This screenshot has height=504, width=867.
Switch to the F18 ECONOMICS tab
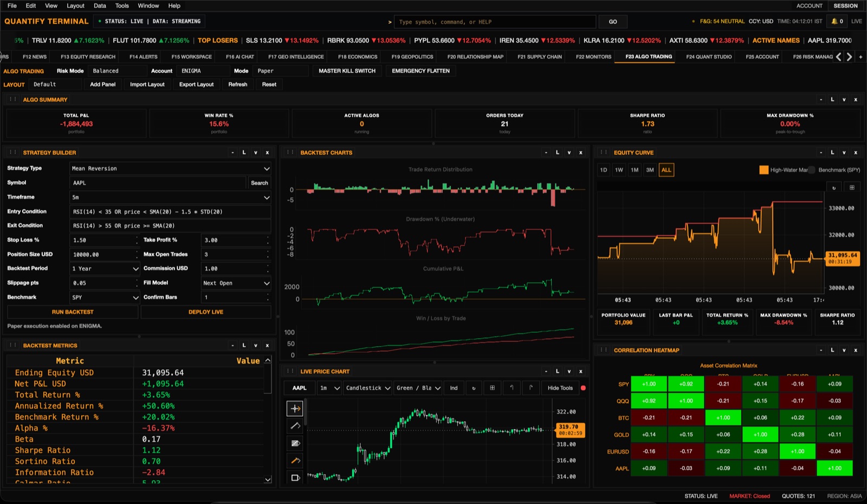(x=358, y=56)
